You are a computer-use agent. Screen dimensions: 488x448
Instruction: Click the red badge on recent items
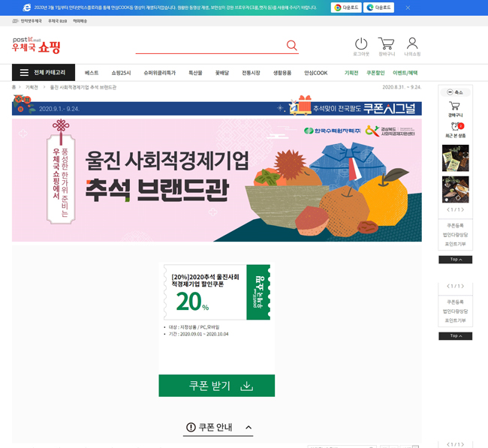coord(461,126)
